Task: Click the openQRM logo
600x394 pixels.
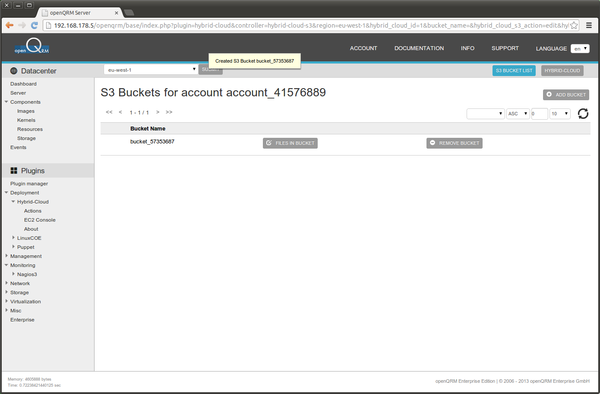Action: [32, 46]
